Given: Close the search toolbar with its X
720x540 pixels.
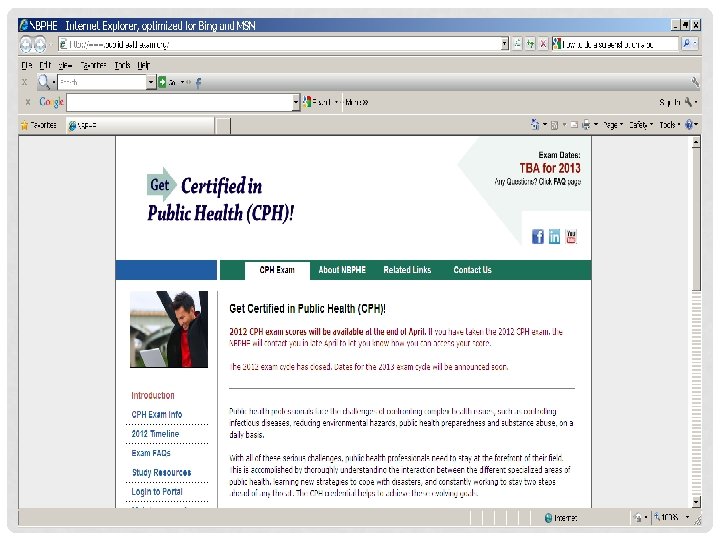Looking at the screenshot, I should click(25, 82).
